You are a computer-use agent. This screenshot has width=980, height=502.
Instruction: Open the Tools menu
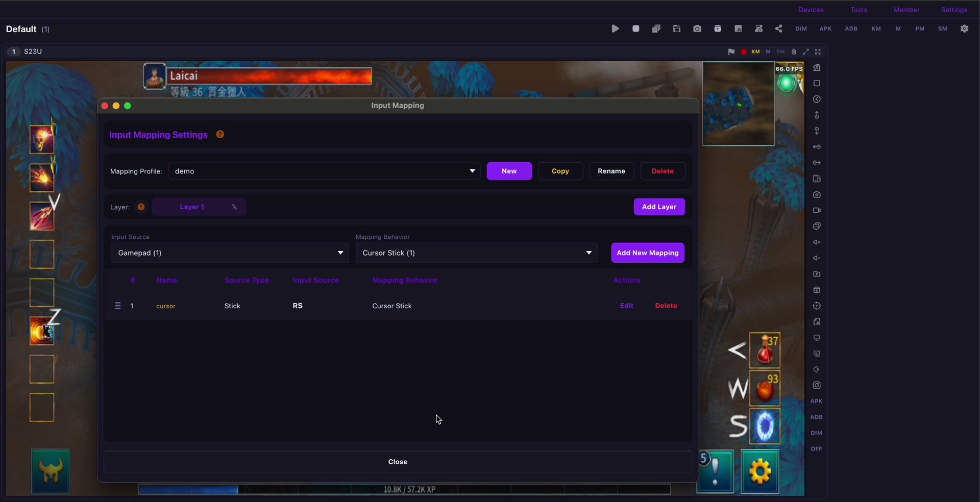pyautogui.click(x=859, y=10)
